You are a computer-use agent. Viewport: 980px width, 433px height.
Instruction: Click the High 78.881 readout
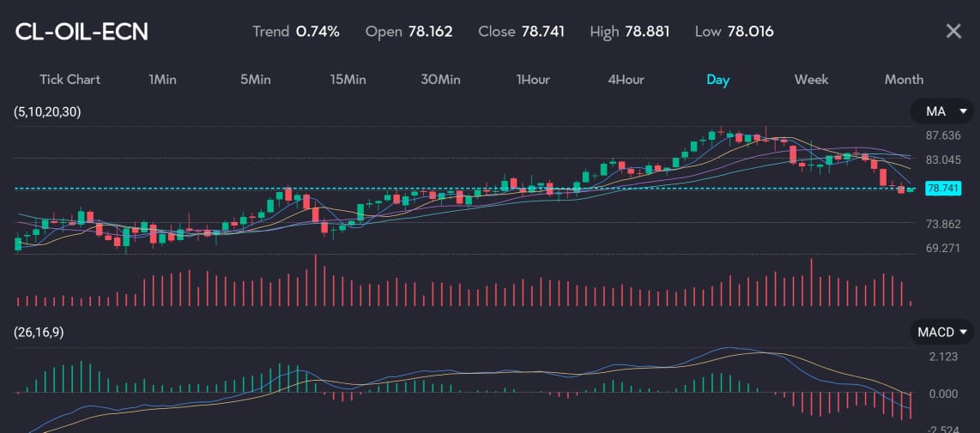pyautogui.click(x=630, y=32)
